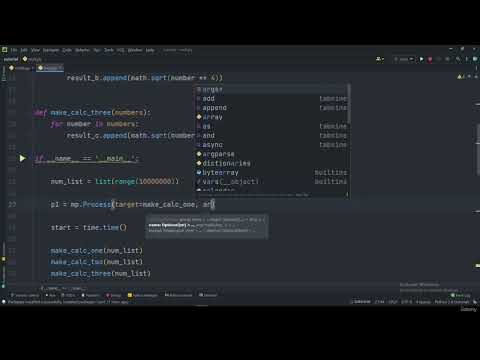This screenshot has height=360, width=480.
Task: Click the editor's vertical scrollbar on the right
Action: 477,149
